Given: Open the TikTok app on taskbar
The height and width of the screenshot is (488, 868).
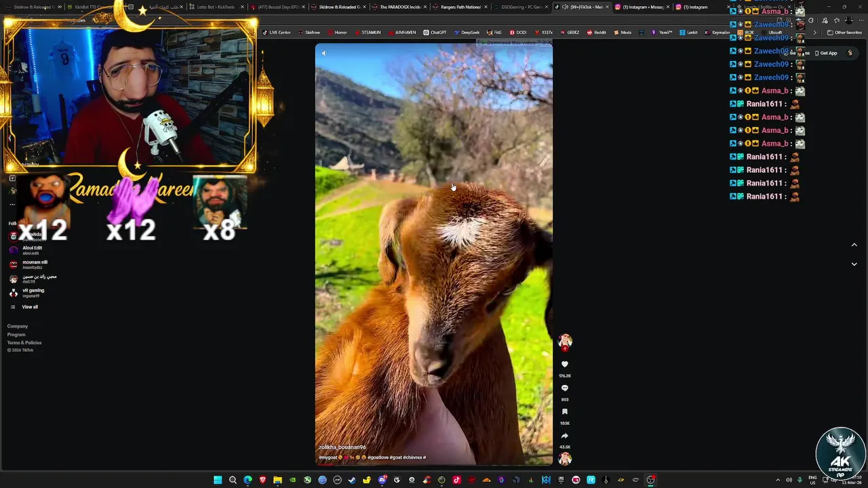Looking at the screenshot, I should (x=456, y=480).
